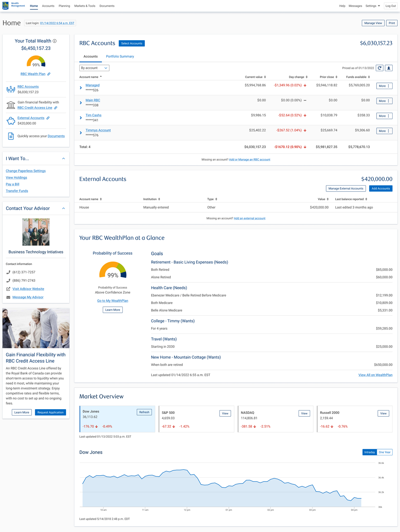Collapse the I Want To... panel
Image resolution: width=400 pixels, height=532 pixels.
[x=64, y=159]
